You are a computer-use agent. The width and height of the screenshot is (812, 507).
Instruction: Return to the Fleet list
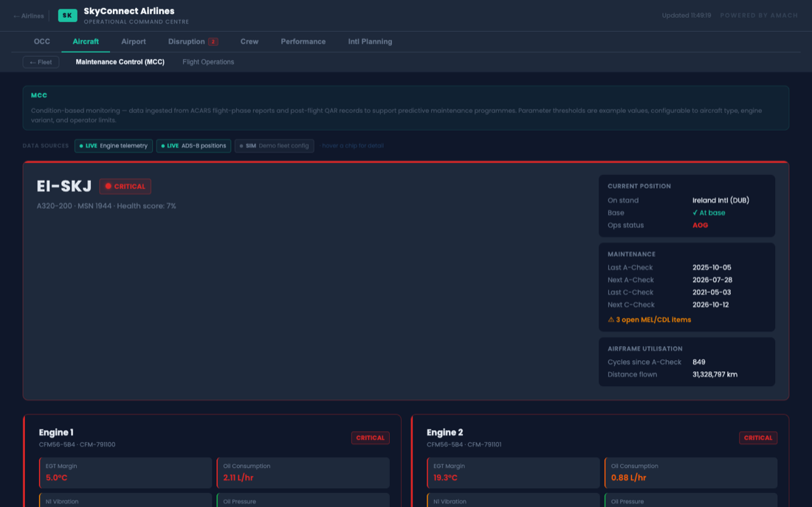(x=41, y=62)
